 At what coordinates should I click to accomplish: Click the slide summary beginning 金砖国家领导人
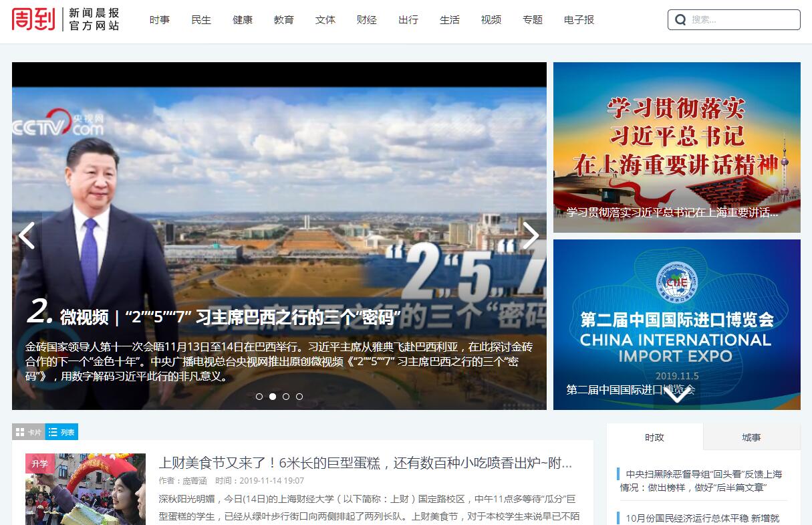click(x=279, y=362)
